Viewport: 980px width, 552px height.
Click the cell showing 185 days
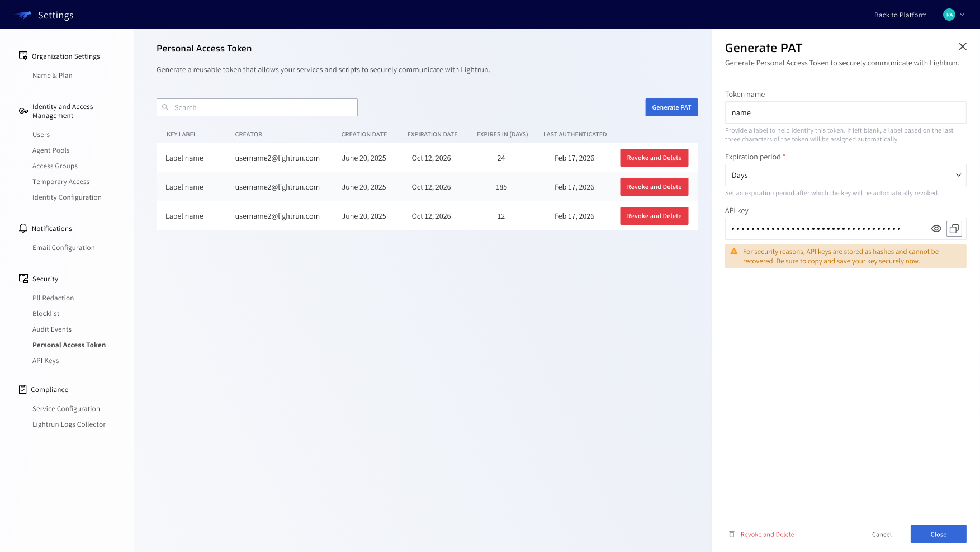(x=501, y=187)
